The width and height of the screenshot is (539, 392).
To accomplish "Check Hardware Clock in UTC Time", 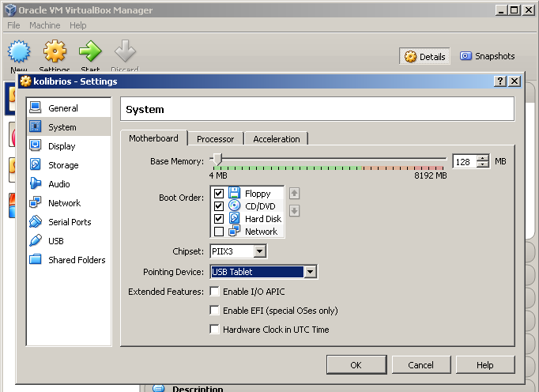I will point(214,329).
